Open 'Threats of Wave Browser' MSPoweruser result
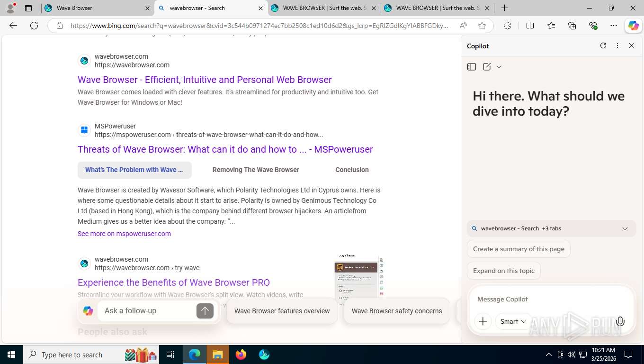Image resolution: width=644 pixels, height=364 pixels. (x=225, y=149)
